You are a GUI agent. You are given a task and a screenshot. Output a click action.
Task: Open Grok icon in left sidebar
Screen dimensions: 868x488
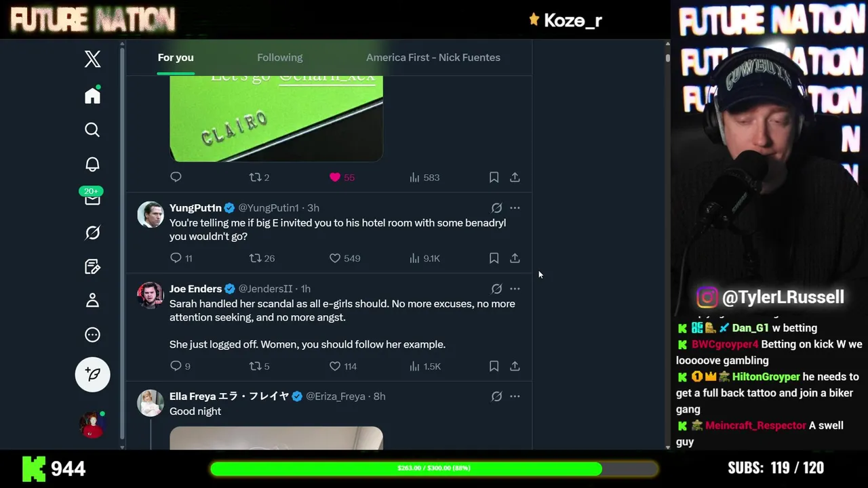point(92,232)
